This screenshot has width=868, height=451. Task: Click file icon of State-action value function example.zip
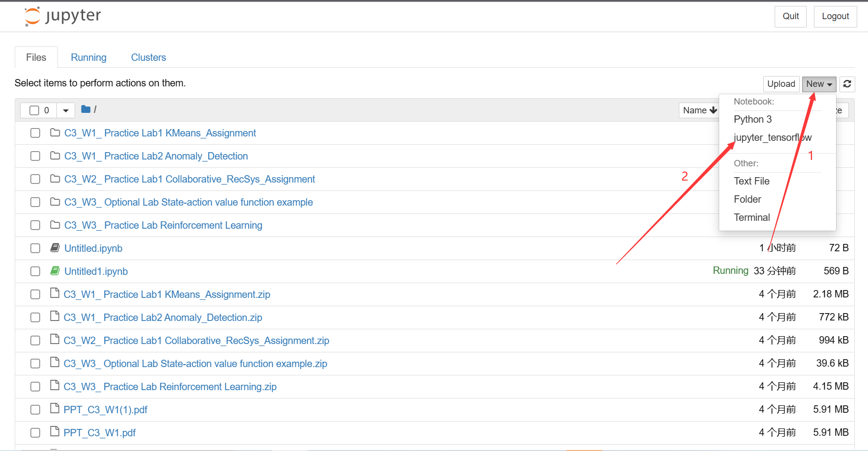point(55,363)
